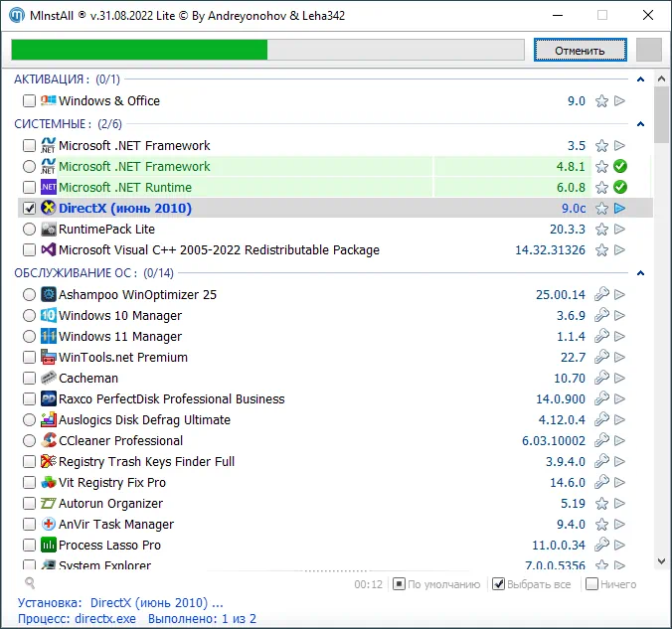Viewport: 672px width, 629px height.
Task: Enable the Process Lasso Pro checkbox
Action: click(x=29, y=546)
